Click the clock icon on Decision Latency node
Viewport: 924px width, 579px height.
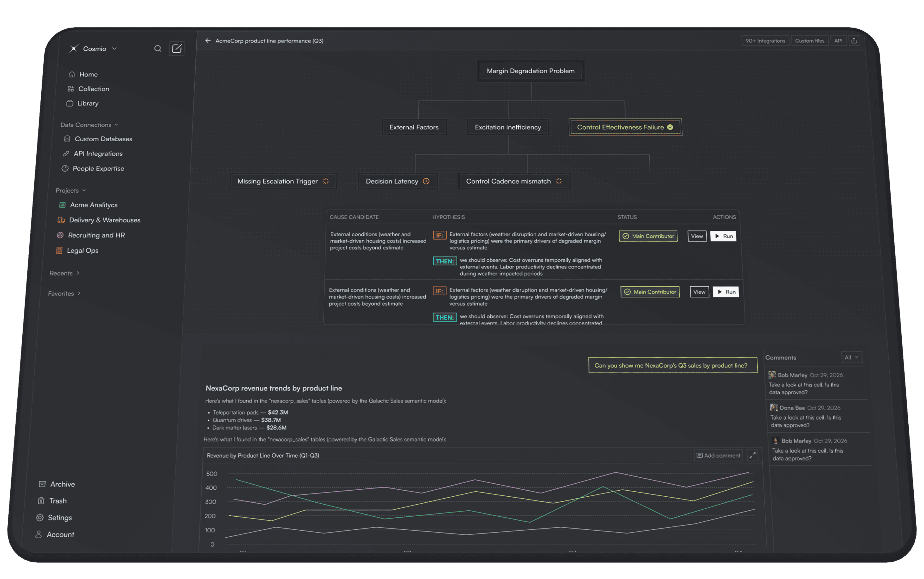[x=426, y=181]
